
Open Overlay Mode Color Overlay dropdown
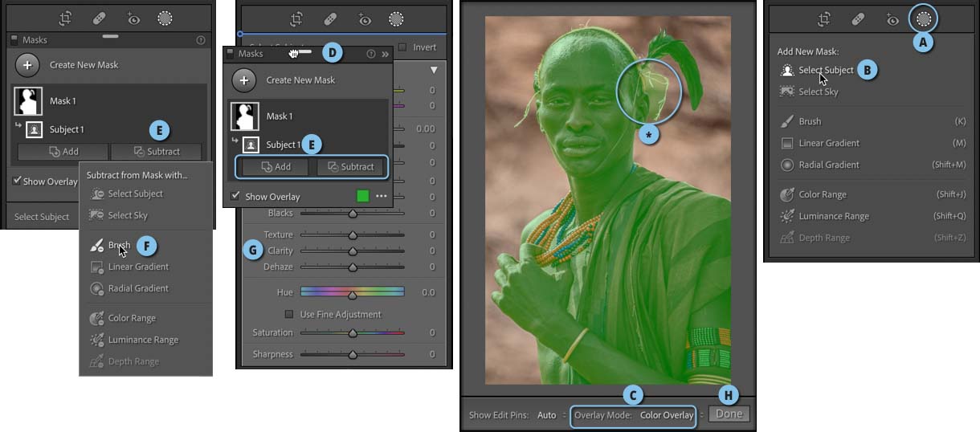tap(671, 415)
